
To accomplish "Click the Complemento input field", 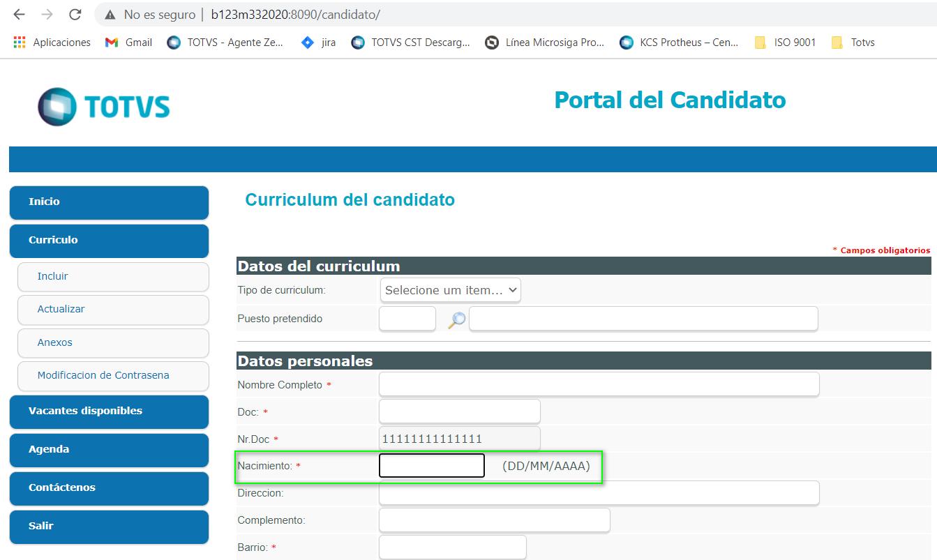I will coord(495,520).
